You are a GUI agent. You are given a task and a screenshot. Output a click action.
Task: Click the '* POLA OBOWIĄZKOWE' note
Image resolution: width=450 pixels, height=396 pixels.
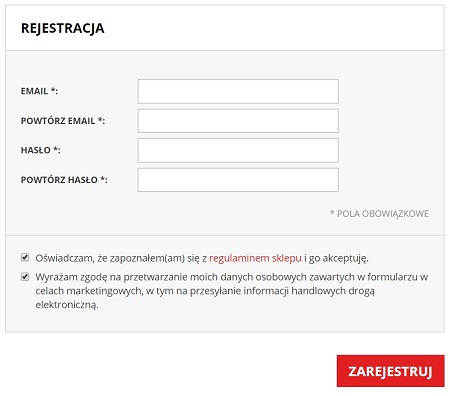[379, 214]
